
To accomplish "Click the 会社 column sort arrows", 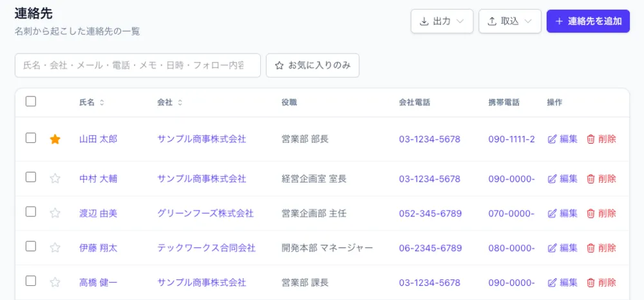I will [x=180, y=103].
